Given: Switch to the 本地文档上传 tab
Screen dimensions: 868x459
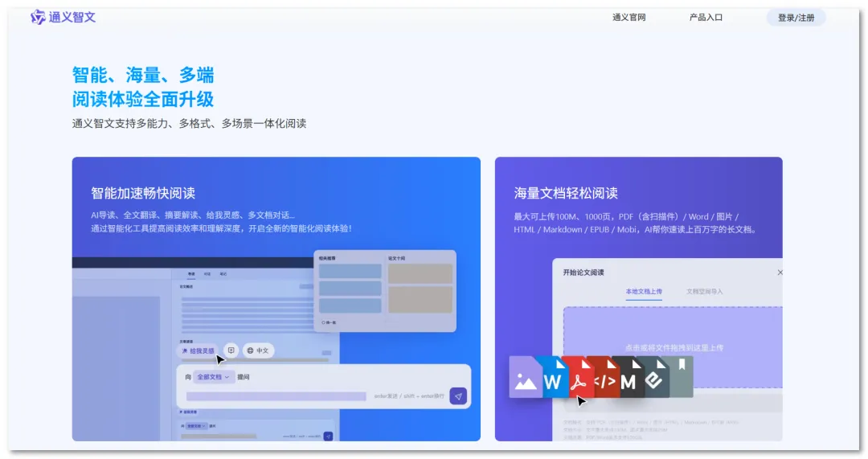Looking at the screenshot, I should tap(644, 291).
